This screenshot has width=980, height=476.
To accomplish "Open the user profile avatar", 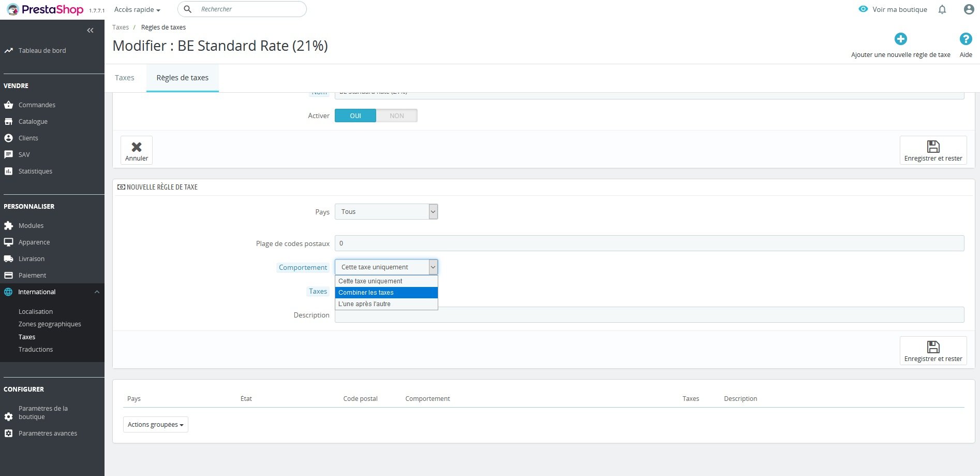I will [x=969, y=9].
